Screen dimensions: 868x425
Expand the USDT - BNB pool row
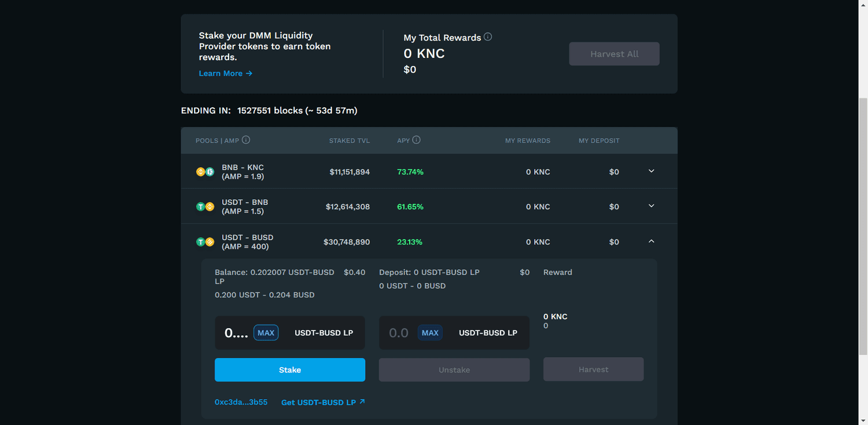pos(651,206)
